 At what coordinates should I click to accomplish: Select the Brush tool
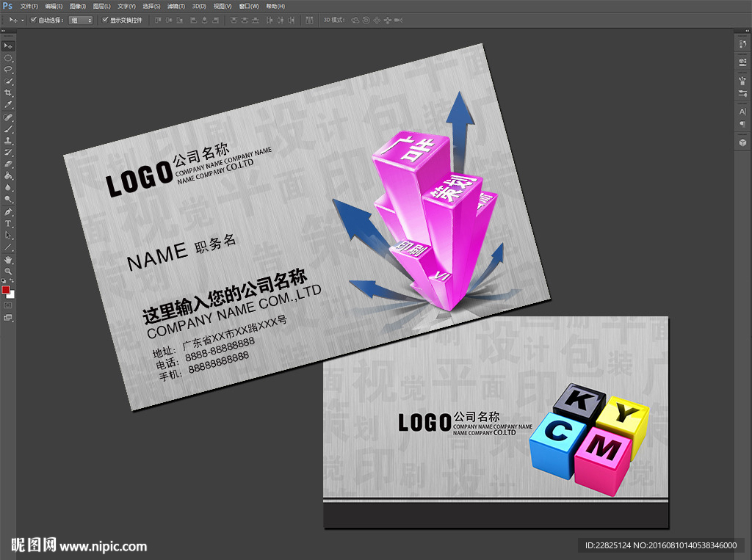tap(8, 129)
